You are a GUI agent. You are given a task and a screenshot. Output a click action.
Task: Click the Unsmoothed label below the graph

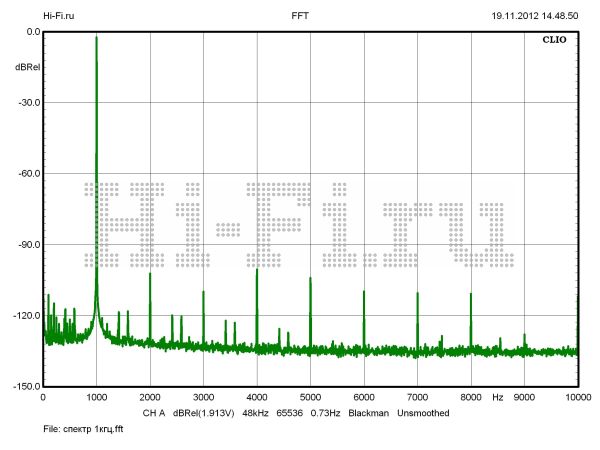424,412
